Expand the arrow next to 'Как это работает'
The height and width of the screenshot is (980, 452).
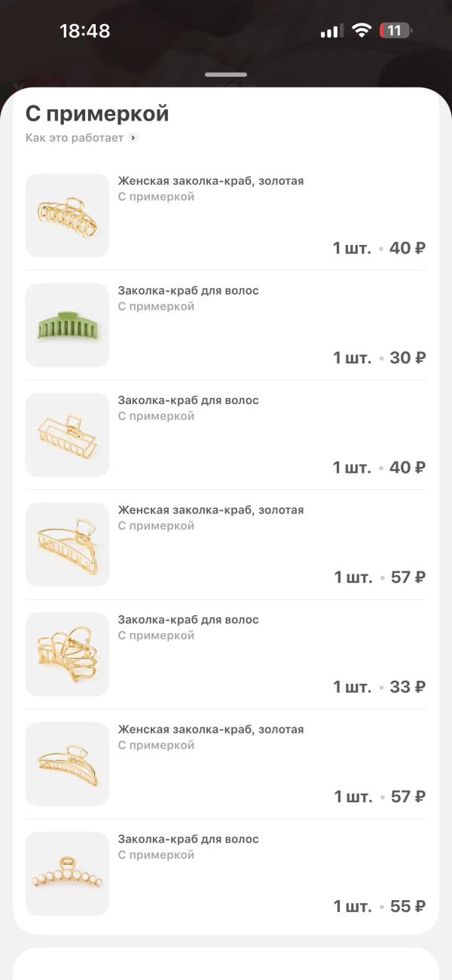click(x=133, y=138)
